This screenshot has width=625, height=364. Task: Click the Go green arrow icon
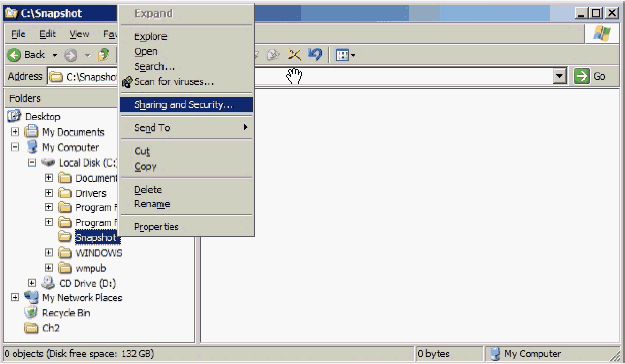(582, 76)
